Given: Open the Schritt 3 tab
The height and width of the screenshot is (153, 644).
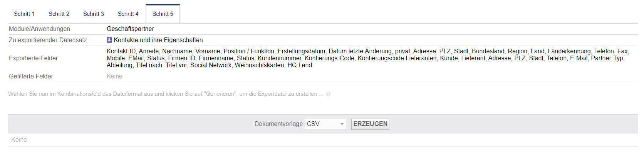Looking at the screenshot, I should [x=94, y=14].
